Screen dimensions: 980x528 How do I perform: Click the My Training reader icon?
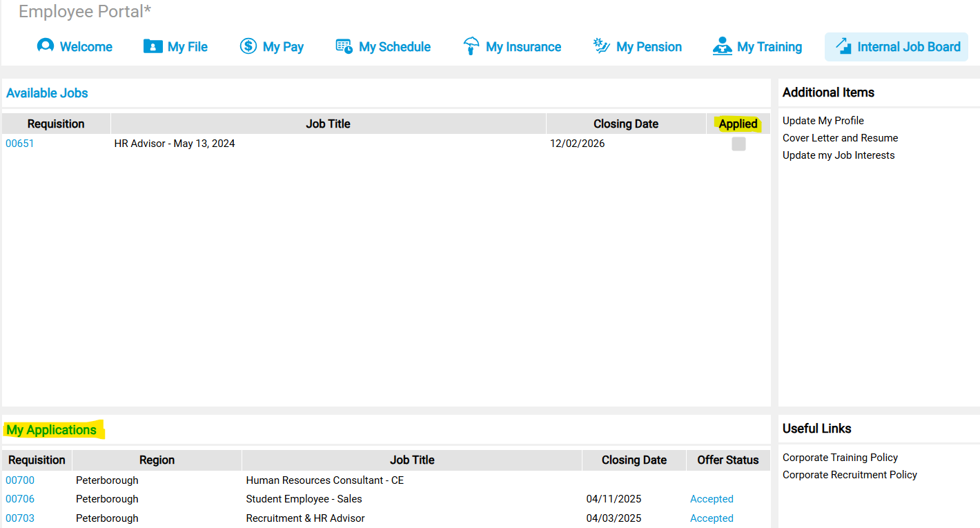click(x=722, y=46)
